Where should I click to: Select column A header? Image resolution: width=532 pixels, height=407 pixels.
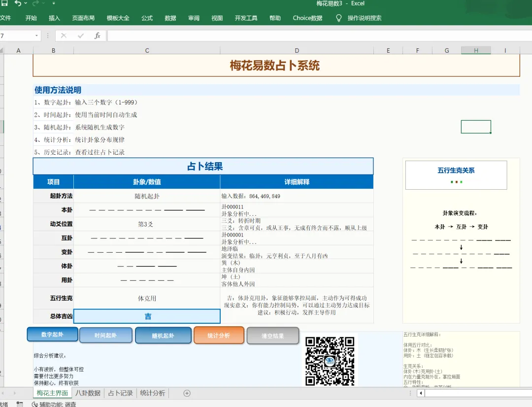pyautogui.click(x=18, y=51)
